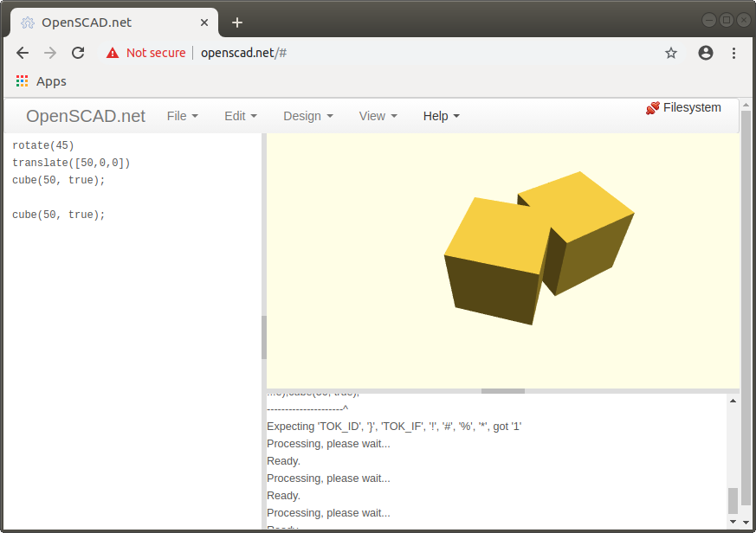The height and width of the screenshot is (533, 756).
Task: Open the Apps grid shortcut
Action: tap(42, 81)
